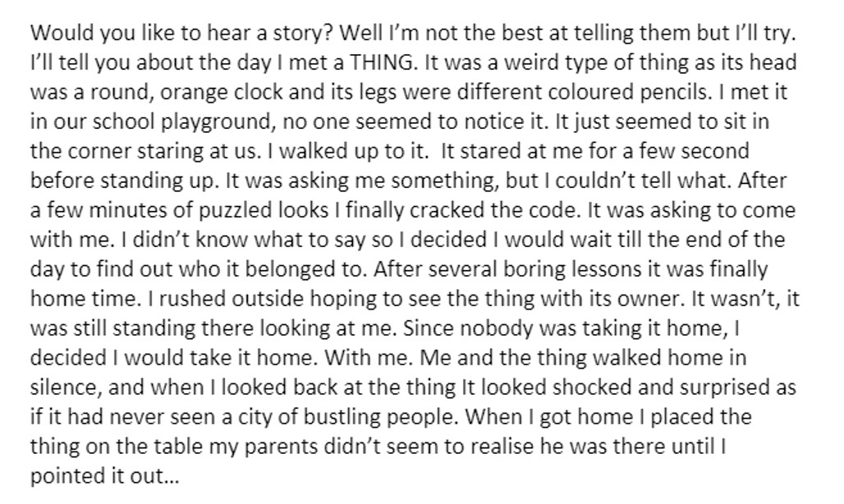The height and width of the screenshot is (504, 844).
Task: Click the word 'story?' in first line
Action: click(302, 34)
